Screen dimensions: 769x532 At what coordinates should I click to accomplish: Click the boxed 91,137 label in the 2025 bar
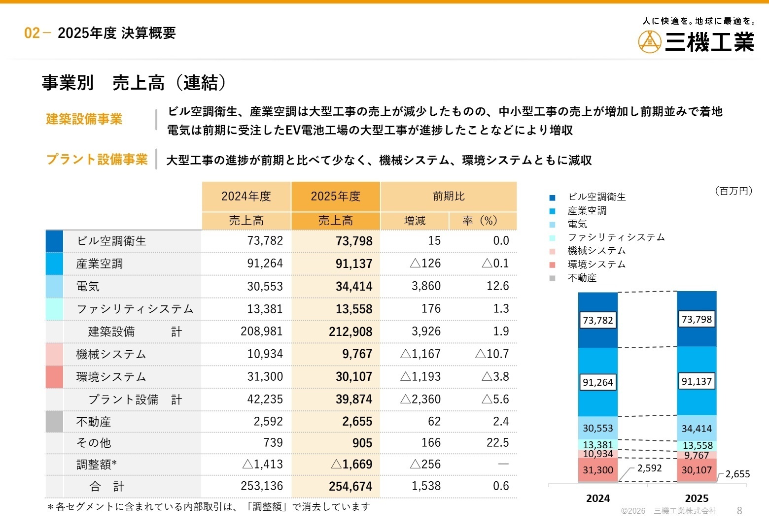[697, 381]
